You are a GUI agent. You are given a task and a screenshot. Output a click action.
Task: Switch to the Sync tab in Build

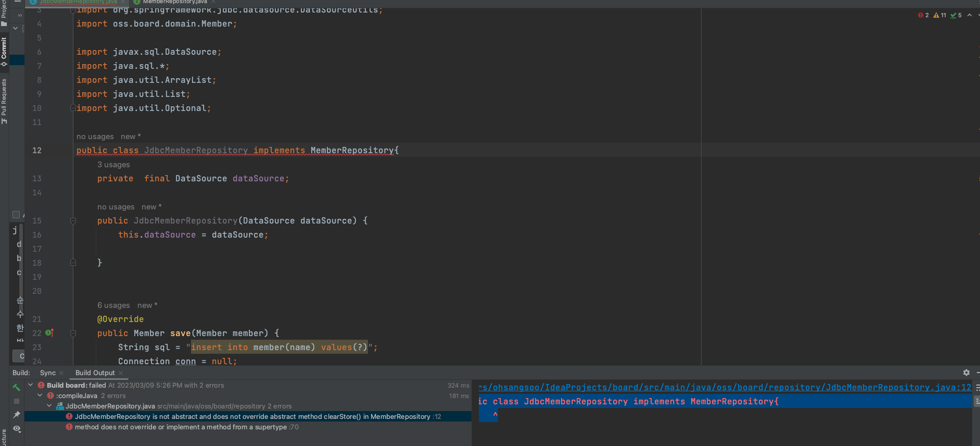click(47, 373)
